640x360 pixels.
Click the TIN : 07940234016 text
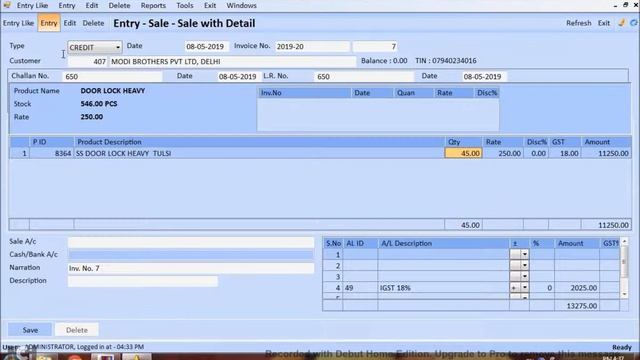click(446, 61)
